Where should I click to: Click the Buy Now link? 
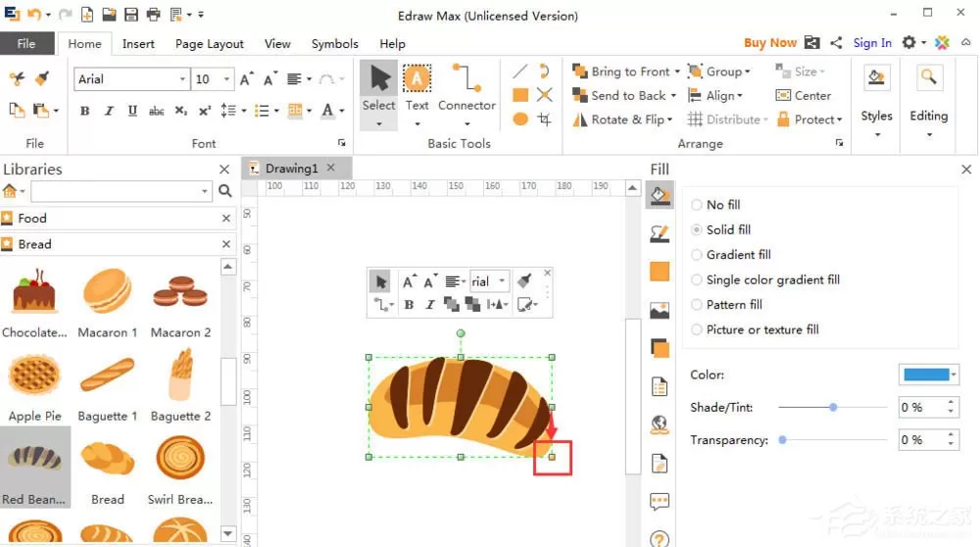tap(770, 42)
